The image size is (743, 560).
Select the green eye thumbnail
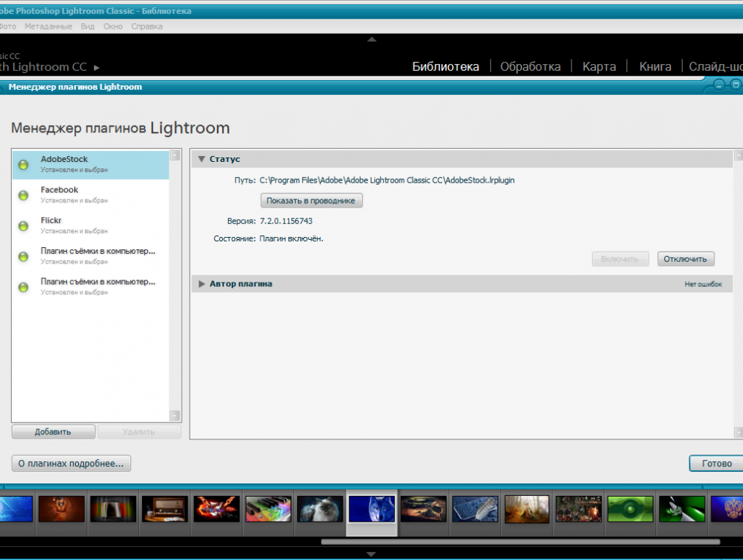pyautogui.click(x=630, y=509)
